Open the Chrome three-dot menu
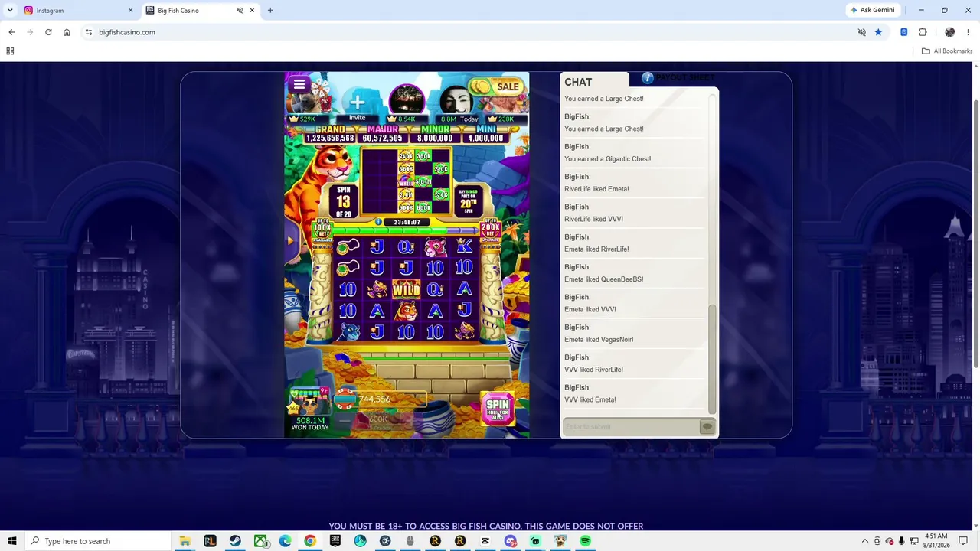The height and width of the screenshot is (551, 980). pyautogui.click(x=969, y=32)
